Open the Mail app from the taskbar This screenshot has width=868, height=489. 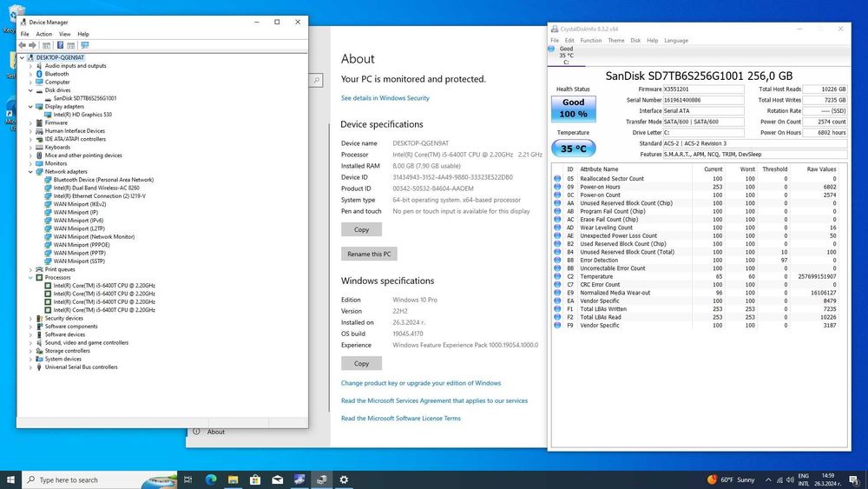(x=278, y=479)
